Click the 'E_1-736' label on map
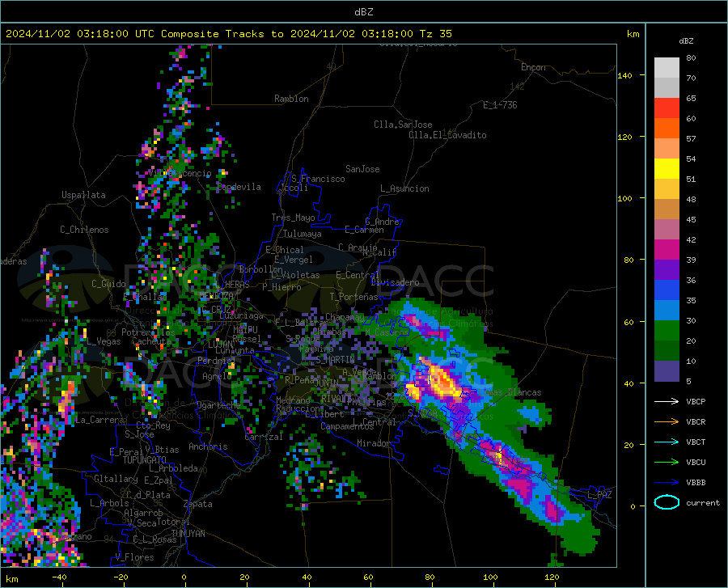The image size is (728, 588). click(x=500, y=105)
